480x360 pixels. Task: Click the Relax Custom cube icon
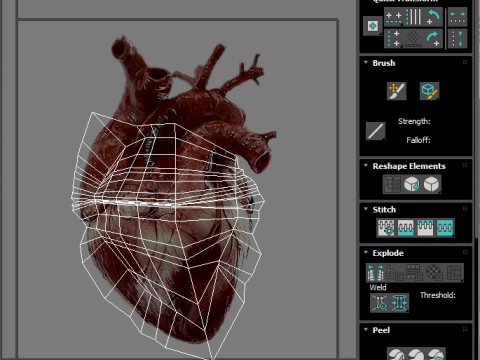pyautogui.click(x=431, y=184)
